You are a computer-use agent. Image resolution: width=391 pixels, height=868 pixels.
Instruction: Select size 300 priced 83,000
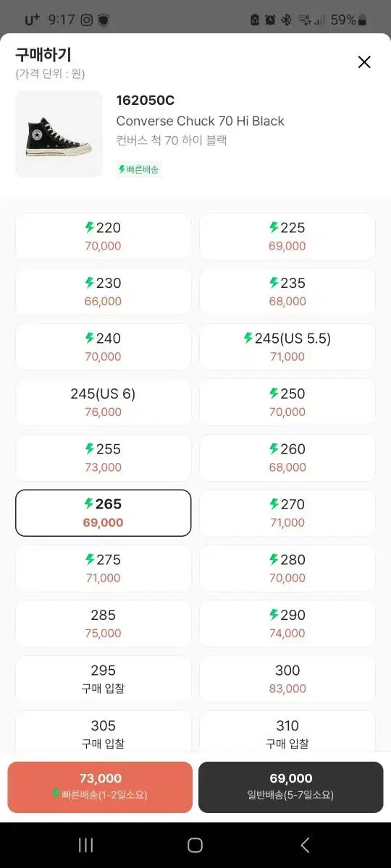click(287, 679)
